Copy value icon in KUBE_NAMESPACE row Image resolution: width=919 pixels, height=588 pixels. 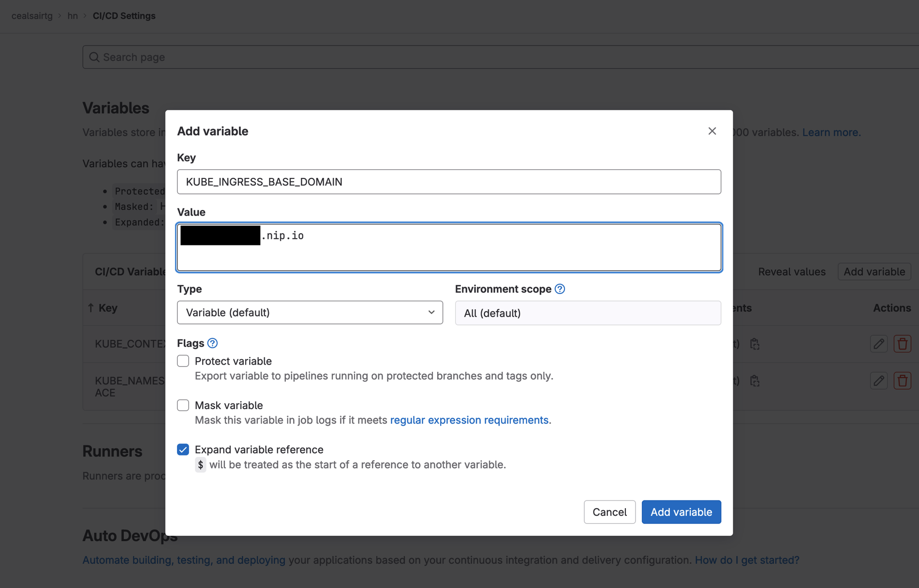coord(755,381)
